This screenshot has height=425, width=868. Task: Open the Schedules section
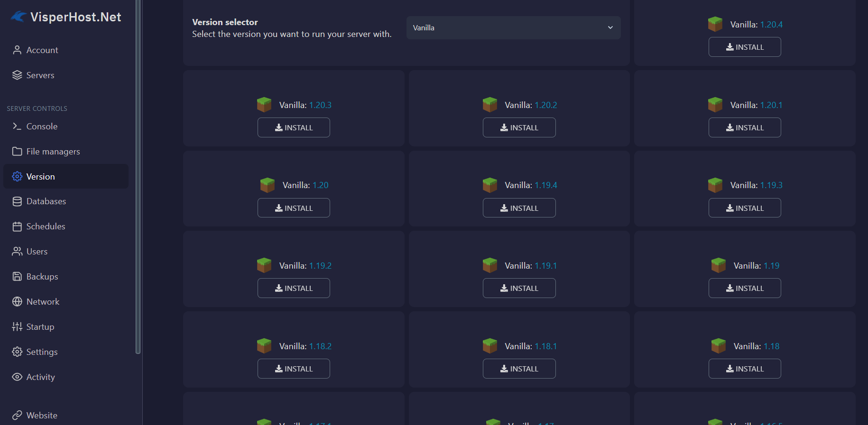tap(66, 226)
